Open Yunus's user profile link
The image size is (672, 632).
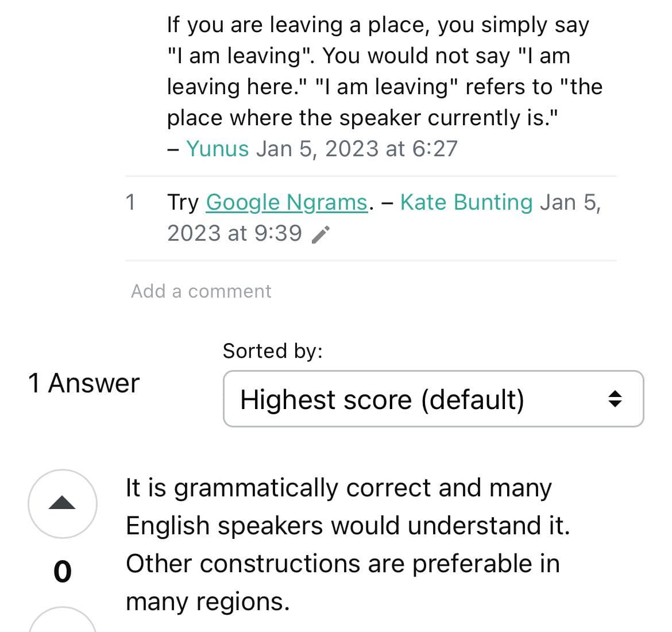click(217, 149)
